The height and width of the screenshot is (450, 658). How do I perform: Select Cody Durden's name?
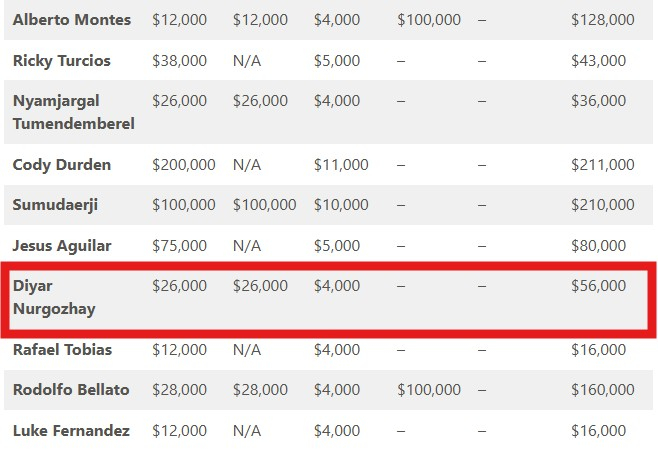(62, 164)
